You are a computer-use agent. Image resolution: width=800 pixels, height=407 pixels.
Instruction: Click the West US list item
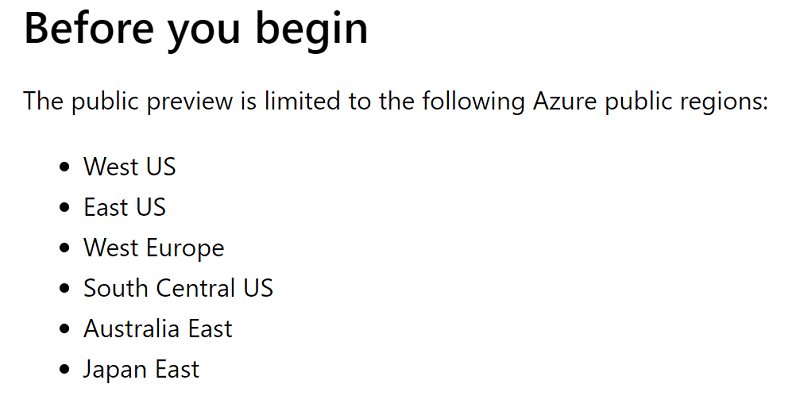click(x=130, y=167)
